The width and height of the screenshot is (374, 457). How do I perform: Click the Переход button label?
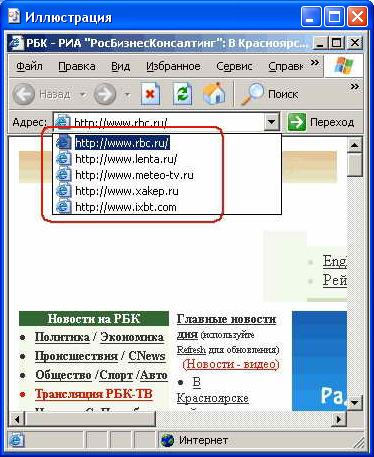pyautogui.click(x=332, y=122)
